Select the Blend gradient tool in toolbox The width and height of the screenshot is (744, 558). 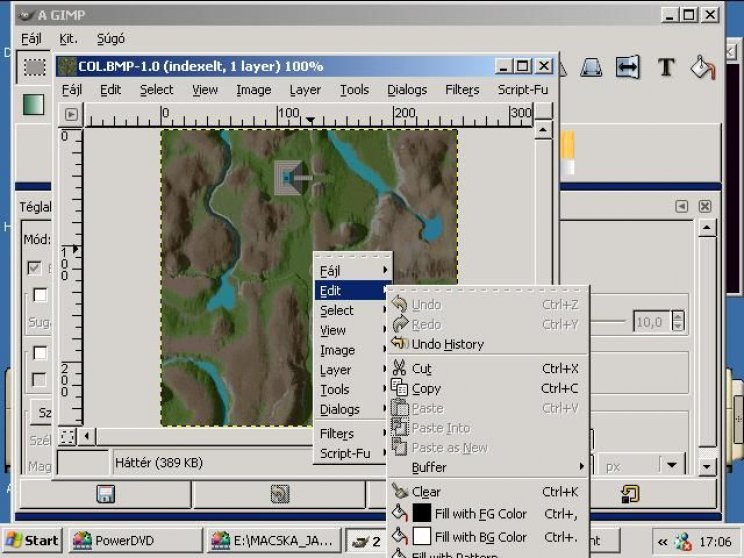coord(33,104)
